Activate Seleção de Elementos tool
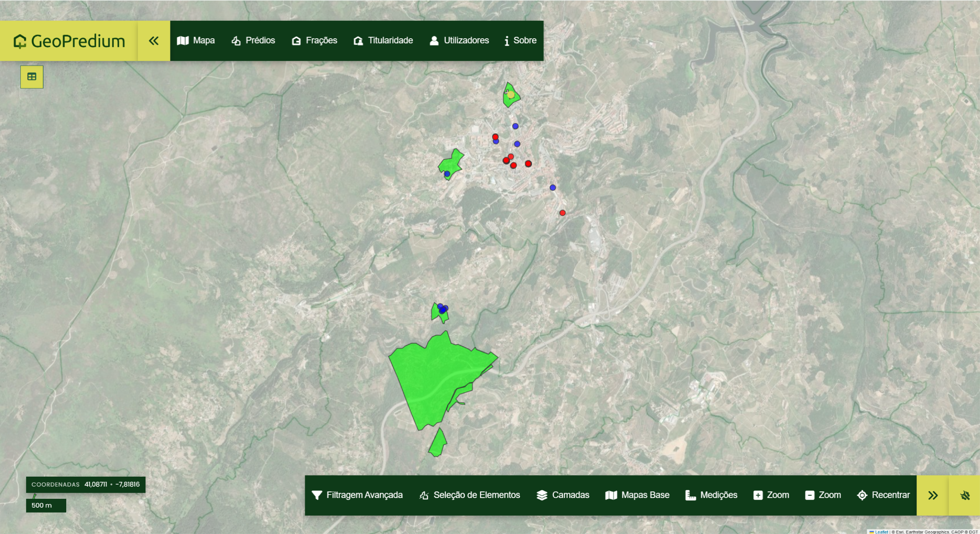 point(470,495)
